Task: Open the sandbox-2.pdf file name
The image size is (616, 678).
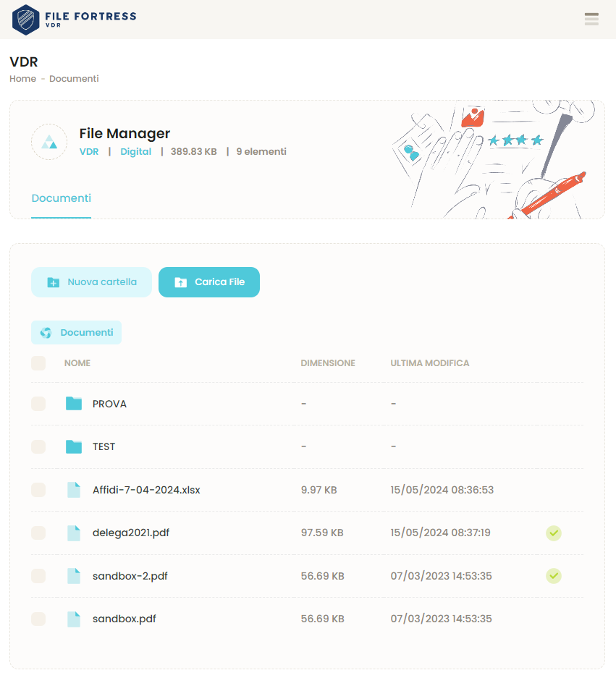Action: (130, 576)
